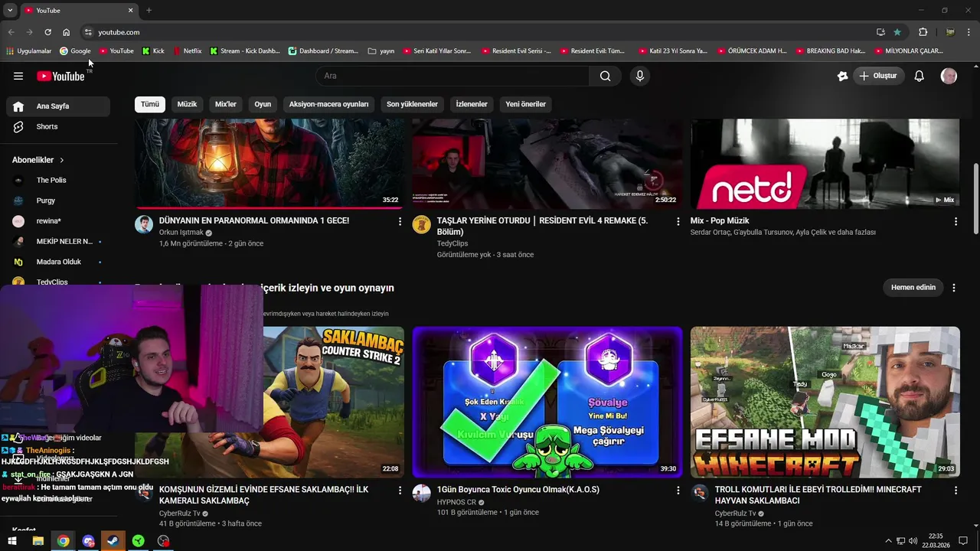Go back with browser back arrow
Viewport: 980px width, 551px height.
pyautogui.click(x=11, y=32)
